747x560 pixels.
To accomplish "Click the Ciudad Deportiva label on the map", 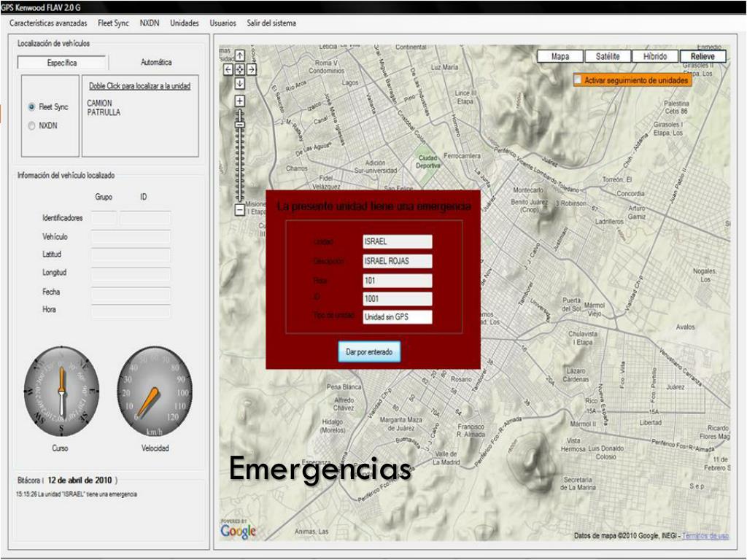I will [x=427, y=161].
